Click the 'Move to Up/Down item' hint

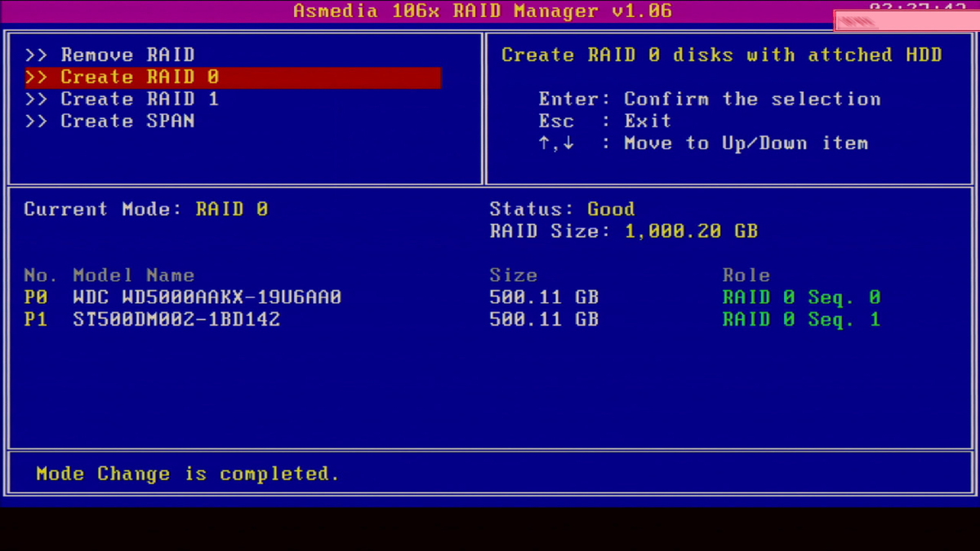click(x=703, y=143)
